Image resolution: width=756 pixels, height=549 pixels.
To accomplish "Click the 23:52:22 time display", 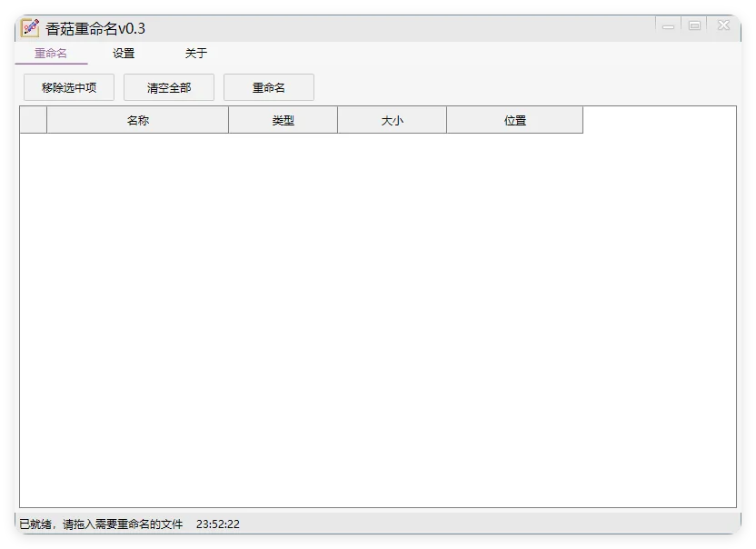I will point(217,524).
